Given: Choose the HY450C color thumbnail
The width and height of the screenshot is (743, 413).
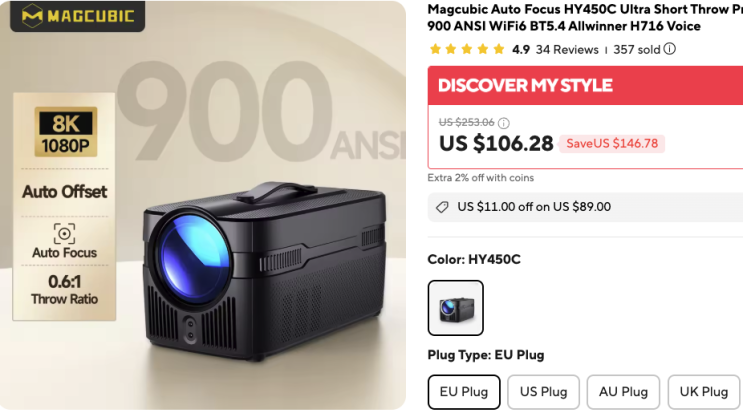Looking at the screenshot, I should tap(455, 308).
